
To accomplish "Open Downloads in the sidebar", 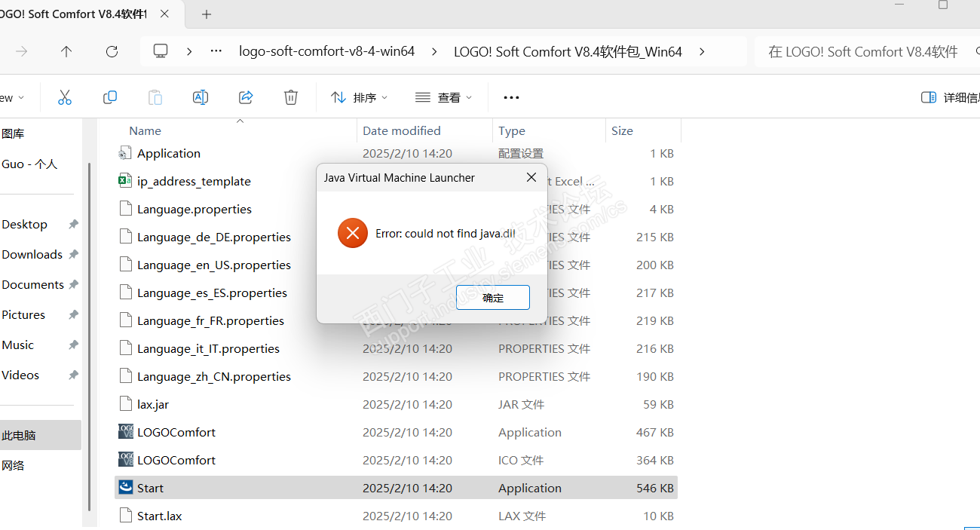I will 32,254.
